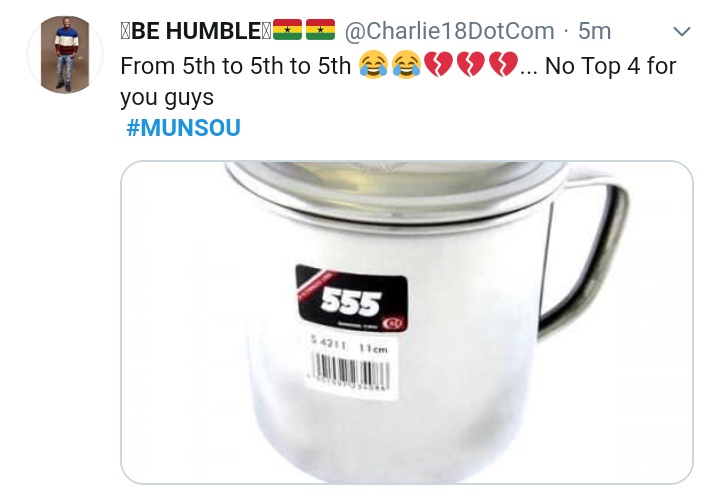
Task: Open the @Charlie18DotCom handle profile
Action: 449,31
